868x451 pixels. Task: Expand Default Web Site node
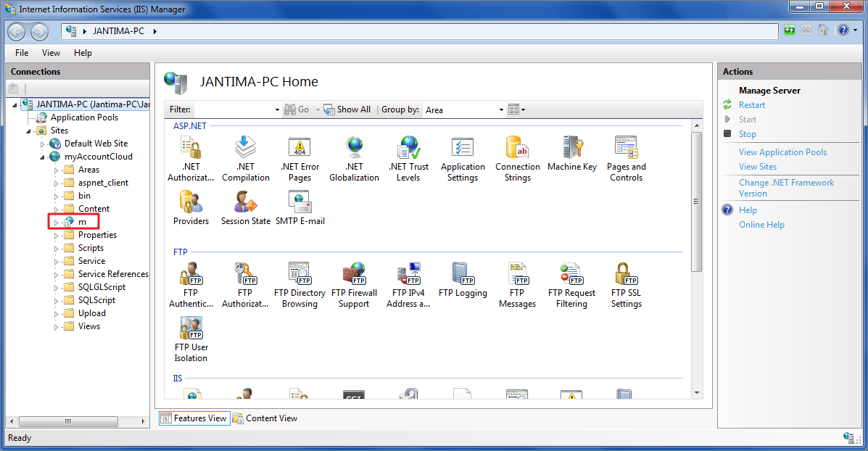[42, 144]
